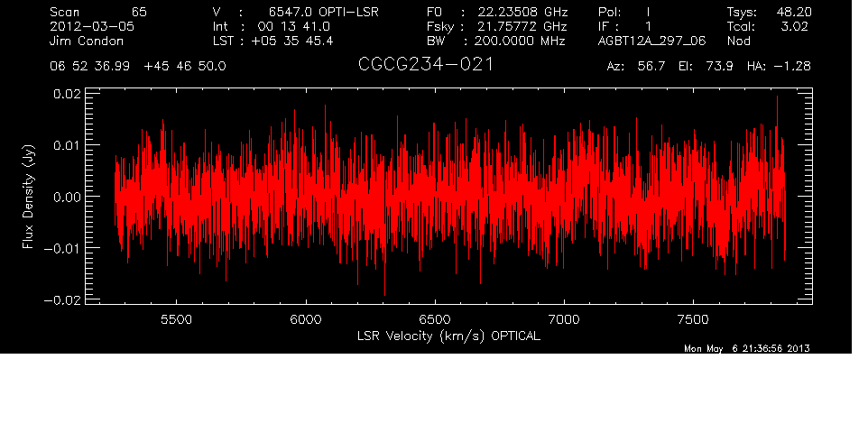Click the Flux Density (Jy) axis label

(x=28, y=197)
